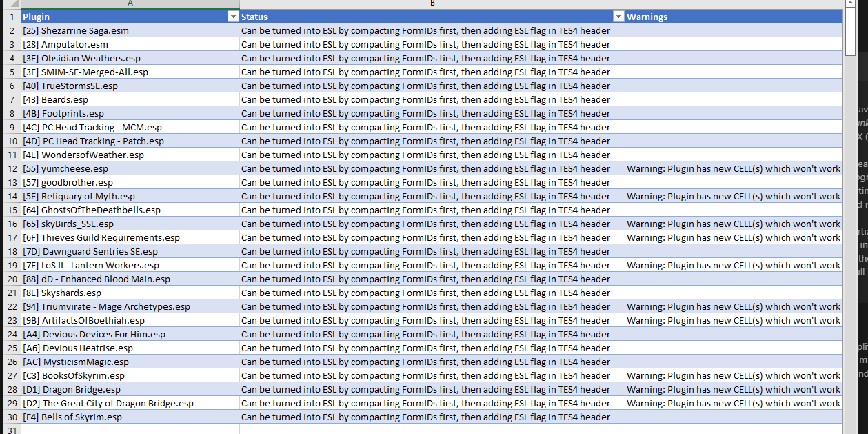
Task: Select LoS II - Lantern Workers.esp cell
Action: coord(130,265)
